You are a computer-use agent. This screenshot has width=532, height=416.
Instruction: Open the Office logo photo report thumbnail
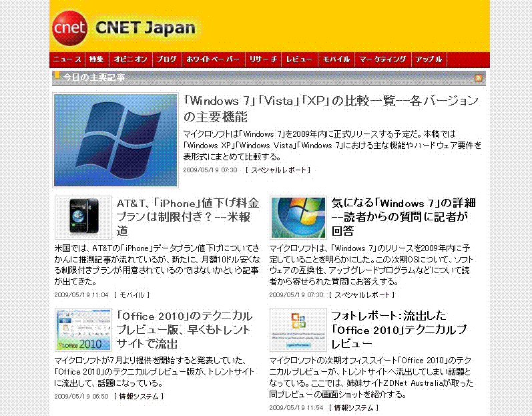tap(298, 330)
